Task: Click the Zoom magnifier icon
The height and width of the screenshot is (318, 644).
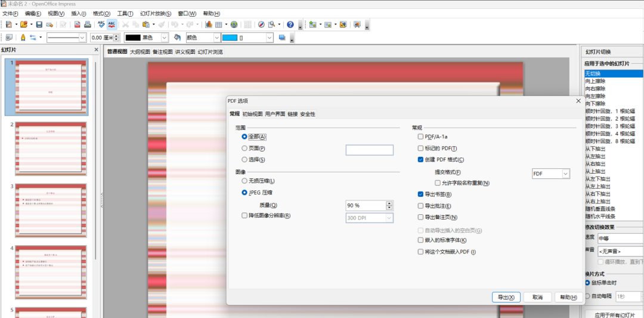Action: pos(271,24)
